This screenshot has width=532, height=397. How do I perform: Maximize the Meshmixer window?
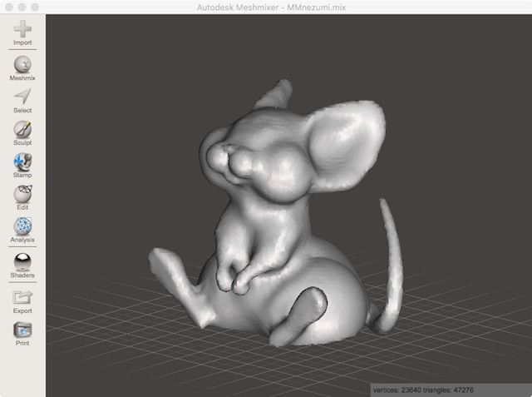pyautogui.click(x=35, y=7)
